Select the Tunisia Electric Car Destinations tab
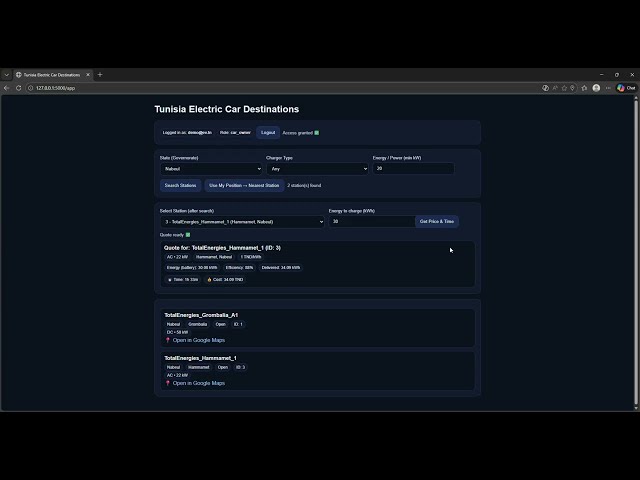The width and height of the screenshot is (640, 480). pyautogui.click(x=52, y=75)
